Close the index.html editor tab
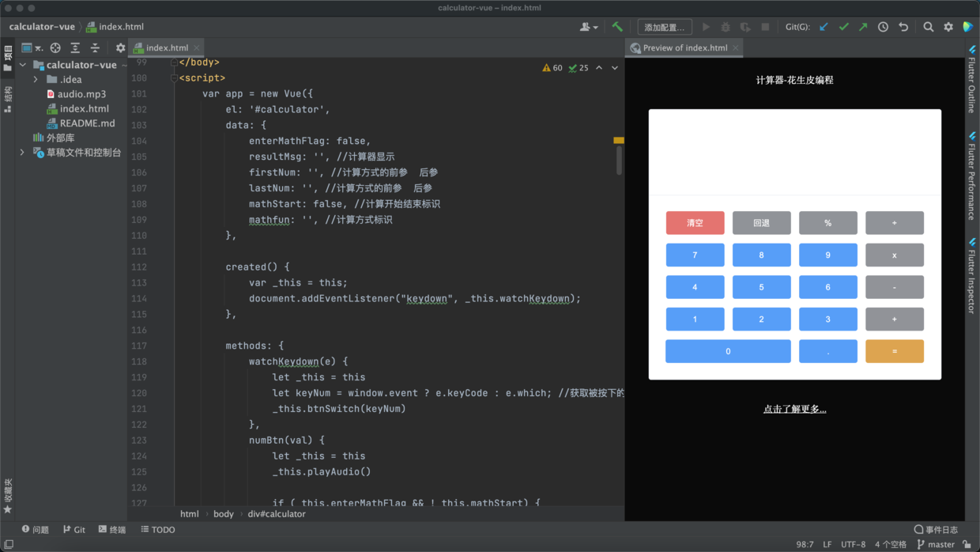 click(x=197, y=47)
